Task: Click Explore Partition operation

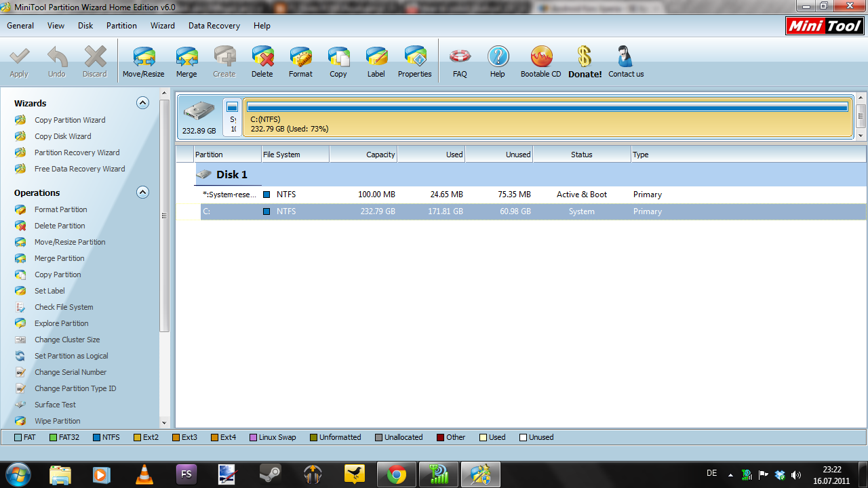Action: tap(62, 323)
